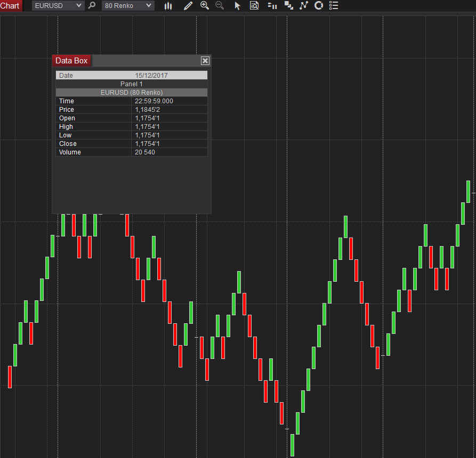This screenshot has height=458, width=476.
Task: Select the cursor pointer tool
Action: pos(237,5)
